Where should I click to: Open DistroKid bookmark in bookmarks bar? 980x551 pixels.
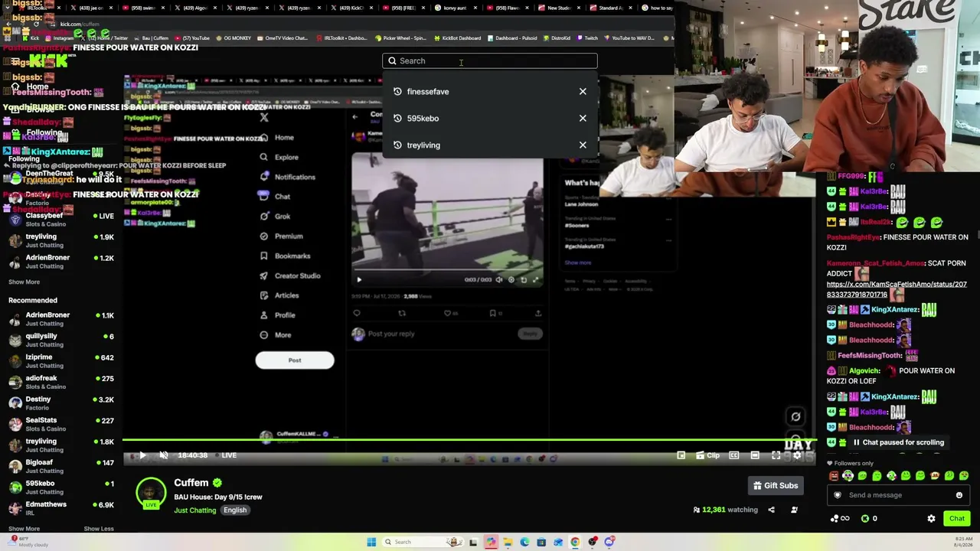click(x=555, y=38)
